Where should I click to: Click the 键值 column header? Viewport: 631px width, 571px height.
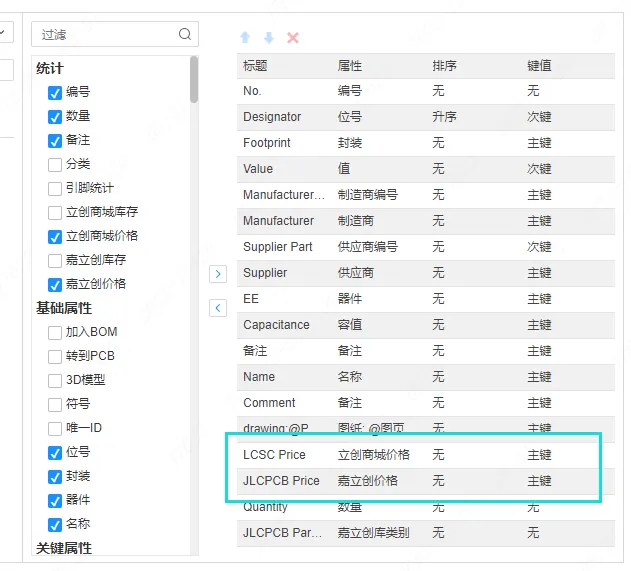point(539,66)
